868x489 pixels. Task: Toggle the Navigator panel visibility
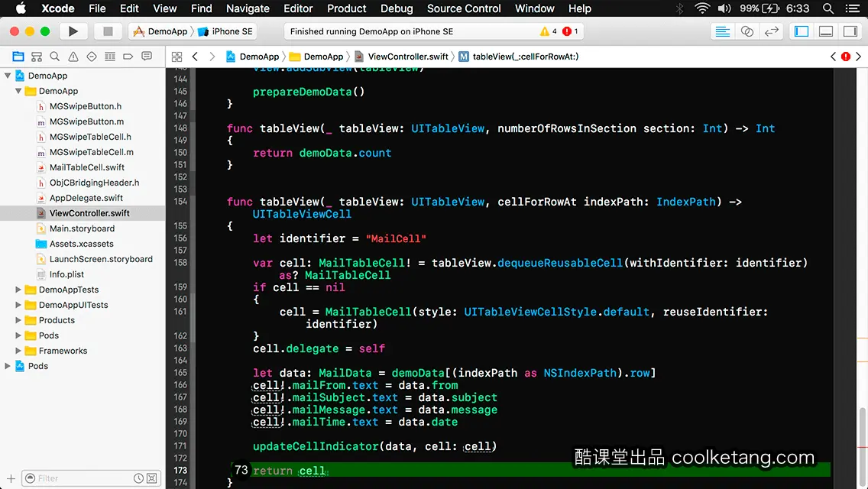click(802, 31)
